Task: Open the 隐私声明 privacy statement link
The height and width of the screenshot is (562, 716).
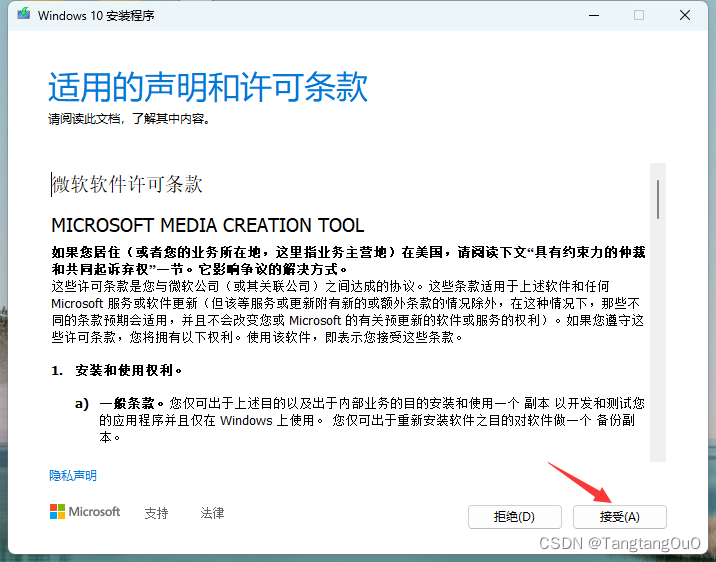Action: coord(73,476)
